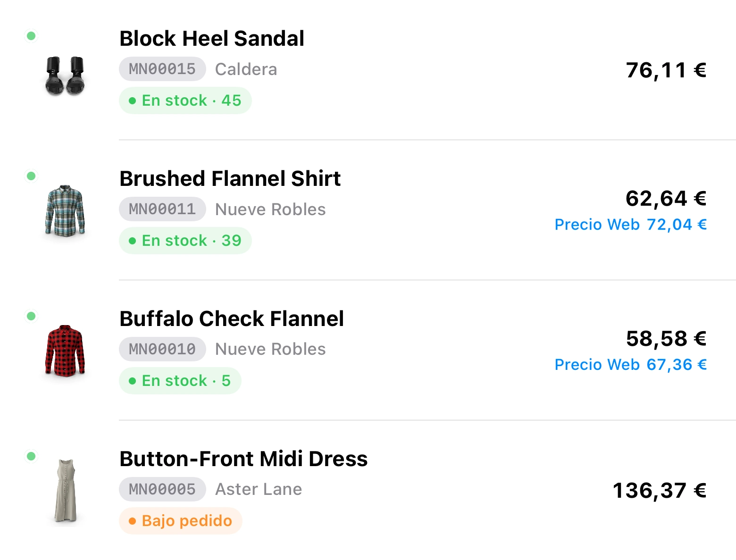Click green status dot beside Brushed Flannel Shirt
The height and width of the screenshot is (560, 736).
click(x=31, y=176)
